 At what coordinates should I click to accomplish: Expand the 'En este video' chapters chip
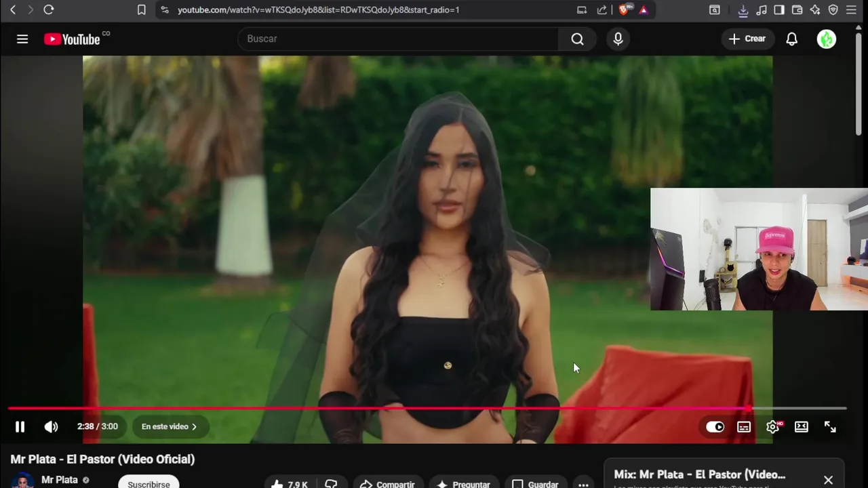pyautogui.click(x=169, y=427)
